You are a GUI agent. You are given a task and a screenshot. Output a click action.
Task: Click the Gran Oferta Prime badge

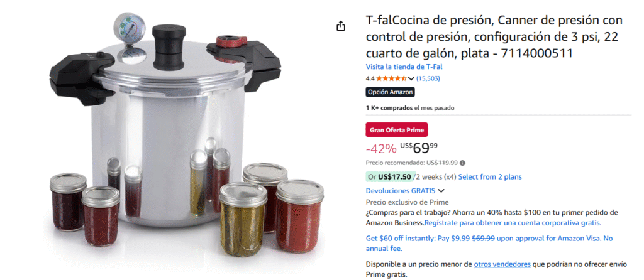coord(397,130)
